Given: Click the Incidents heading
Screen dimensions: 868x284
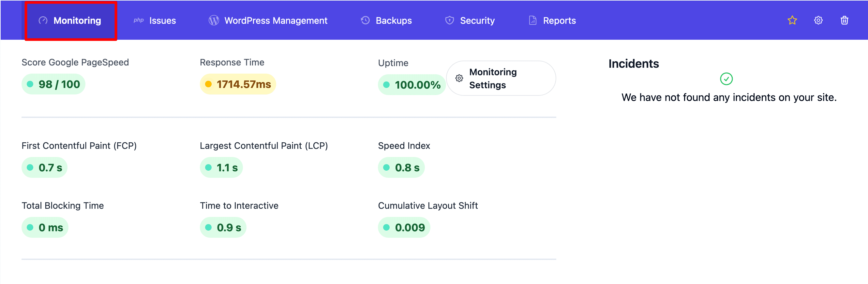Looking at the screenshot, I should [634, 64].
